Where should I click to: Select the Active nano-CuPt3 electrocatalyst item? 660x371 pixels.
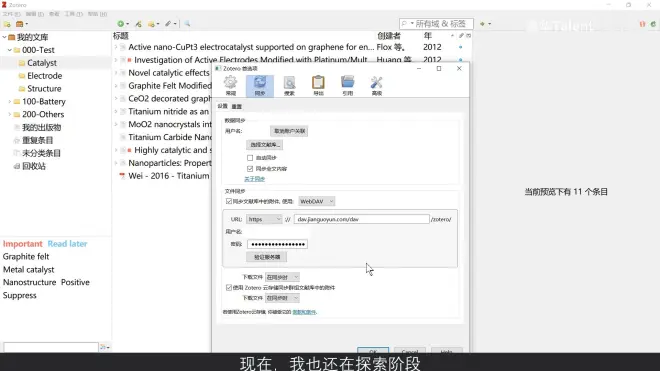pos(251,47)
